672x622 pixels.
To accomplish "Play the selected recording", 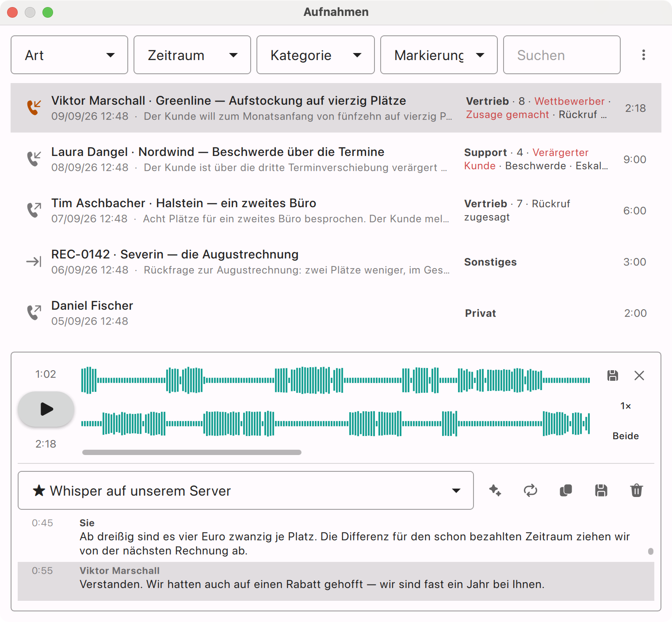I will 46,409.
